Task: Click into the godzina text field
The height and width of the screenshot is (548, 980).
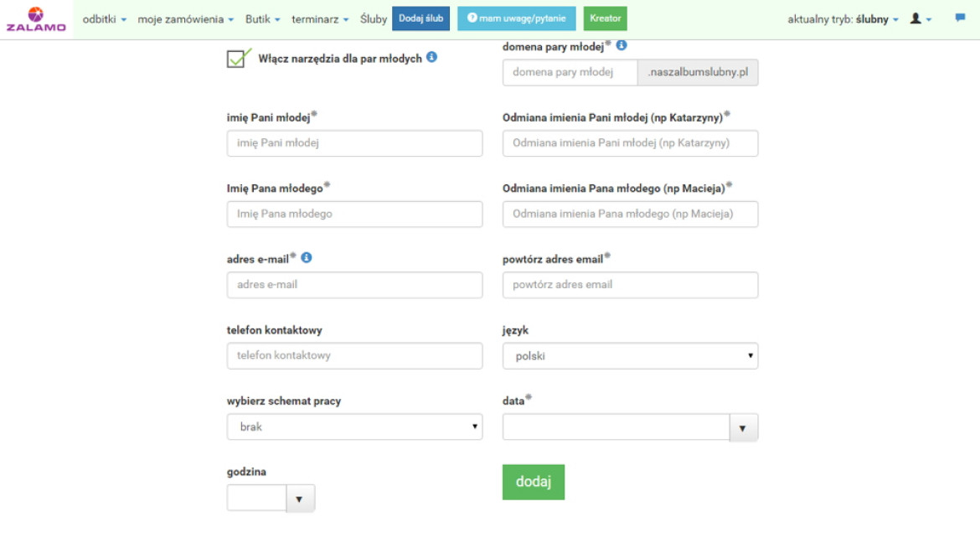Action: pyautogui.click(x=256, y=498)
